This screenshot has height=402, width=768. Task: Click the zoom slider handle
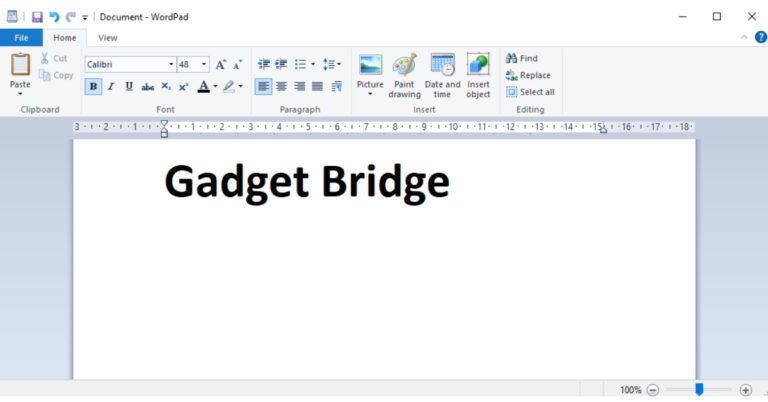click(x=699, y=389)
